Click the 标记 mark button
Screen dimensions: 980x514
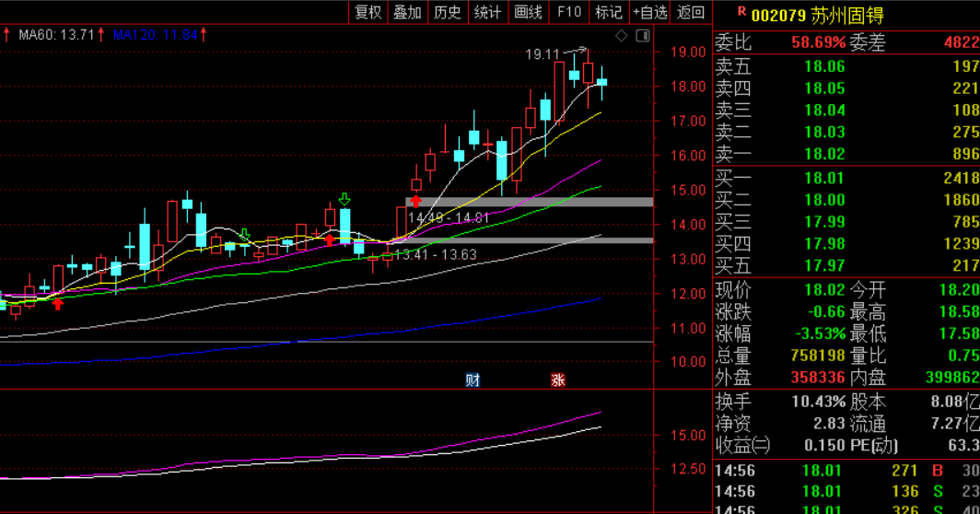[609, 12]
